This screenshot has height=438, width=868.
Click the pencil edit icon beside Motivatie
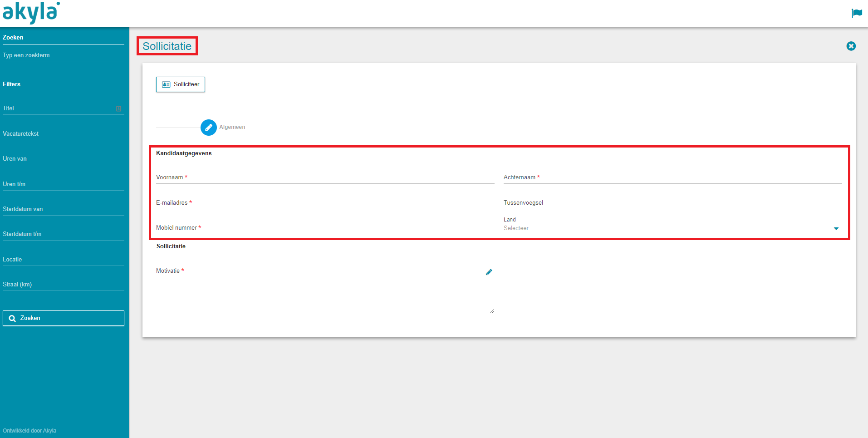tap(489, 272)
